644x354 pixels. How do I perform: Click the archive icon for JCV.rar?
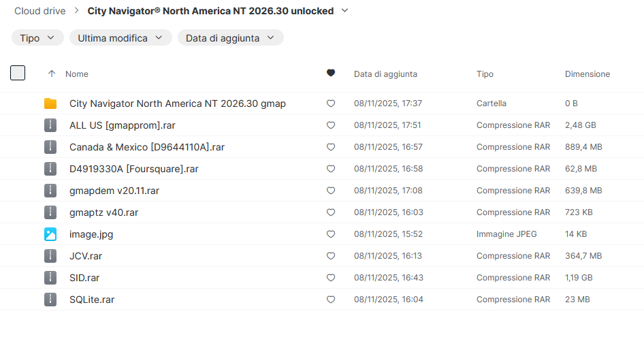click(50, 256)
